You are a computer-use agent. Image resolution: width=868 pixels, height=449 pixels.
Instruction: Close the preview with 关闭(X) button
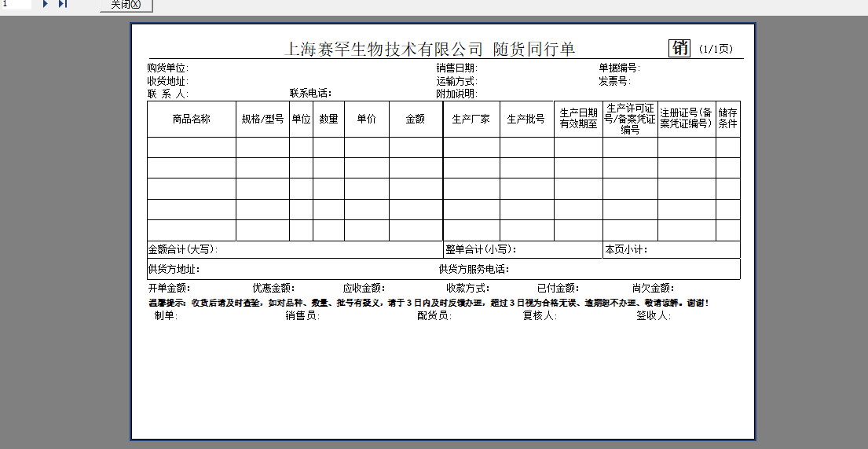126,5
